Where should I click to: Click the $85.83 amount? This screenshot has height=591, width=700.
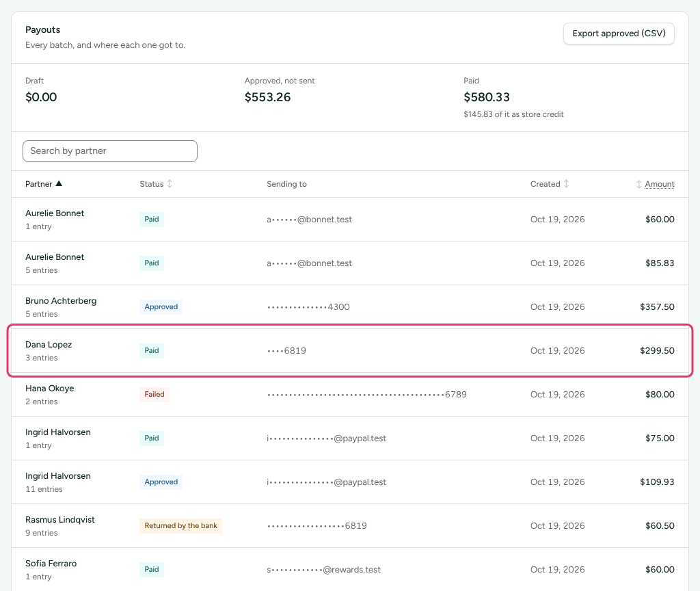click(660, 263)
